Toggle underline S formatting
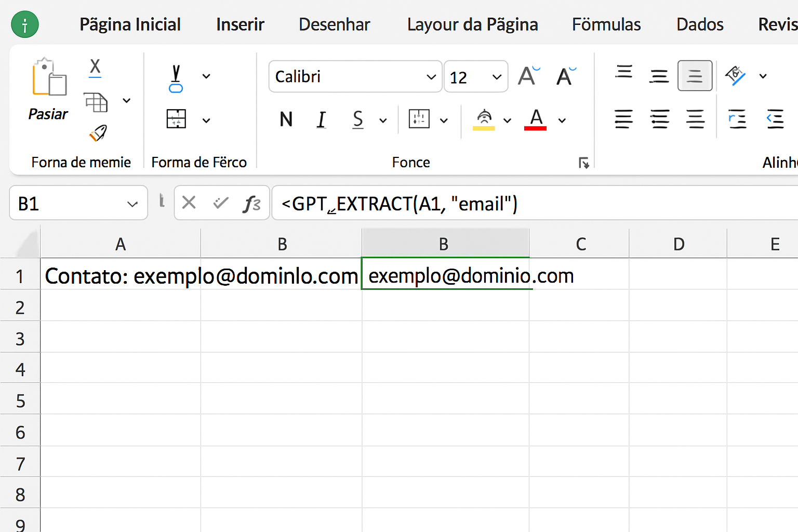The image size is (798, 532). tap(358, 119)
